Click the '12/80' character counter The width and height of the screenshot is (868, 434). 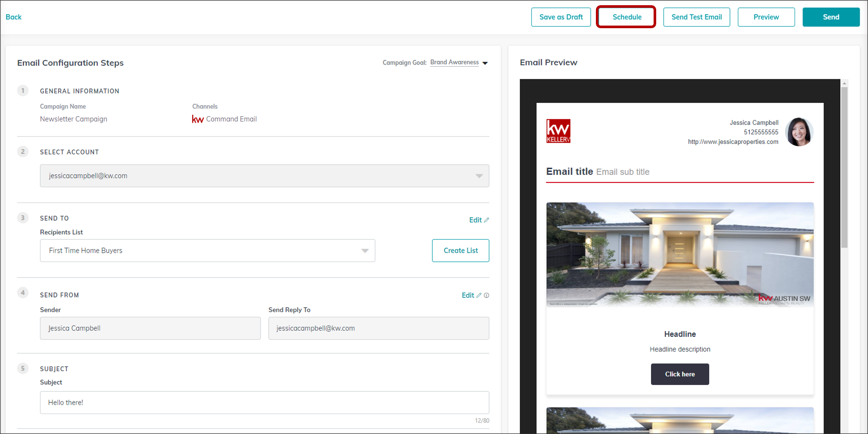482,421
